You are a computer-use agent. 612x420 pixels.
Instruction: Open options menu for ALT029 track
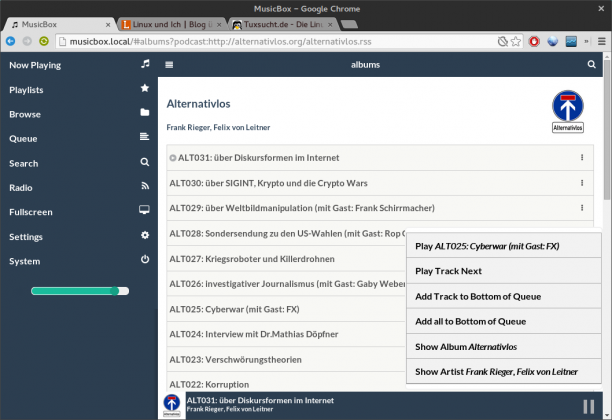tap(582, 208)
